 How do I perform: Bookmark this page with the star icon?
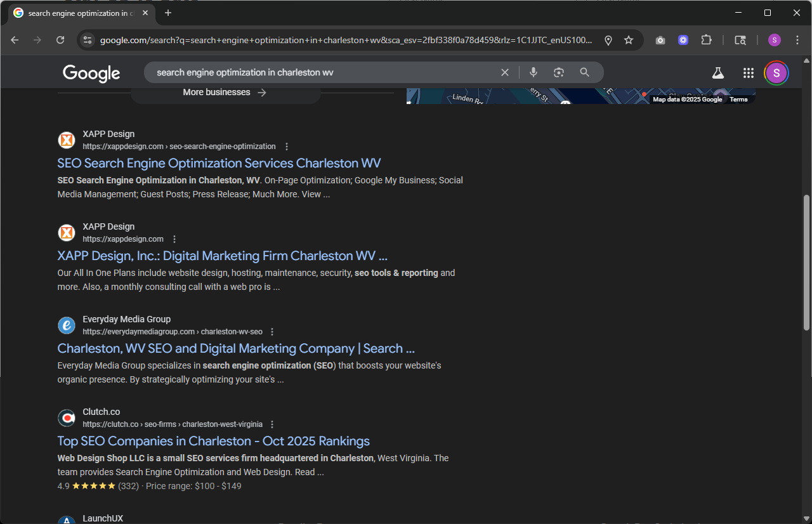629,40
